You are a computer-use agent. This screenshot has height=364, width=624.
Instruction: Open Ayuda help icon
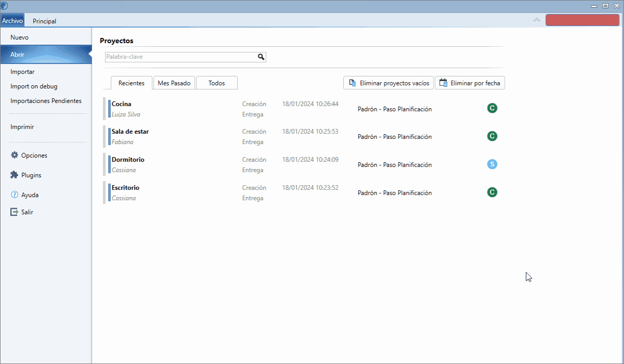[14, 195]
